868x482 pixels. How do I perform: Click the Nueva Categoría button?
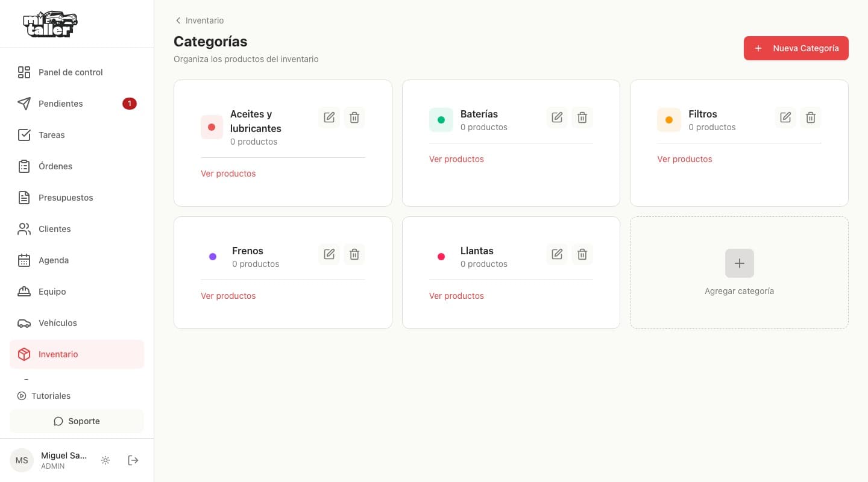pyautogui.click(x=796, y=48)
